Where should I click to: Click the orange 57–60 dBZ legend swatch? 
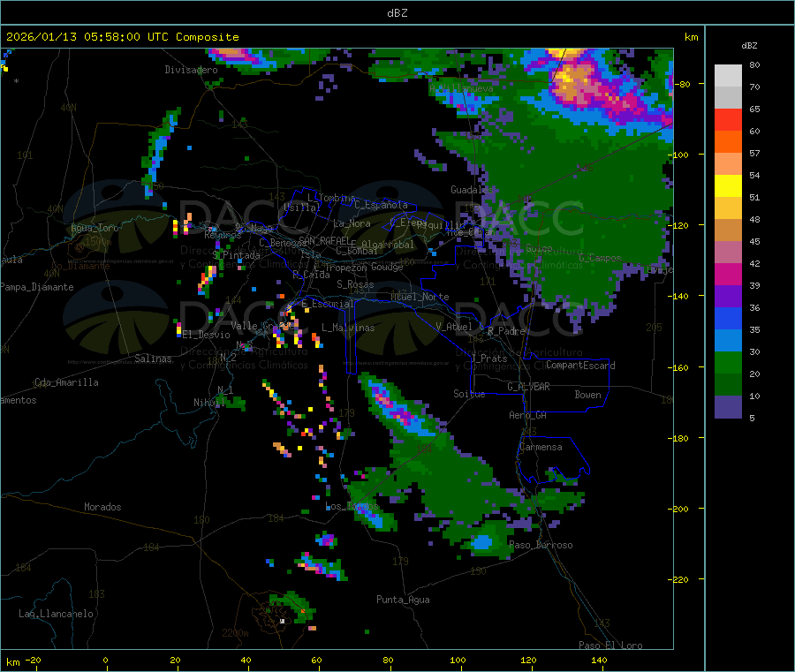pyautogui.click(x=728, y=142)
